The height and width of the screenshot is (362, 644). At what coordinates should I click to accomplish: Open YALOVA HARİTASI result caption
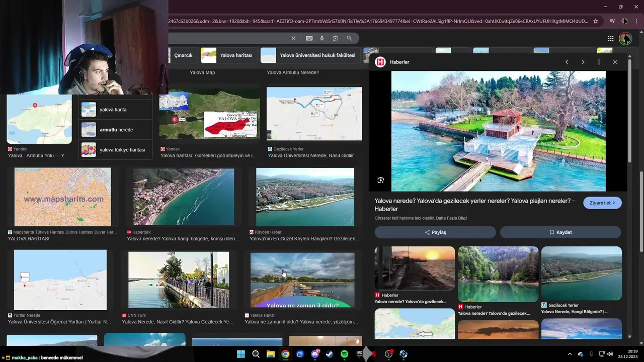coord(29,239)
